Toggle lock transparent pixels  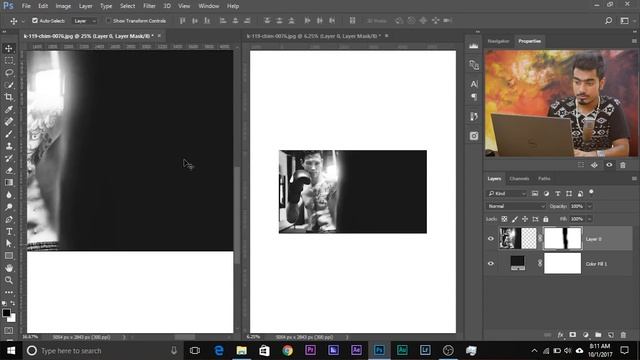[504, 219]
